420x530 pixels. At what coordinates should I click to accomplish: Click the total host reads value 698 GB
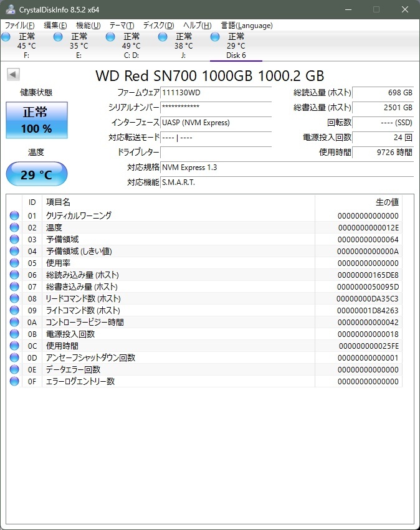tap(383, 93)
